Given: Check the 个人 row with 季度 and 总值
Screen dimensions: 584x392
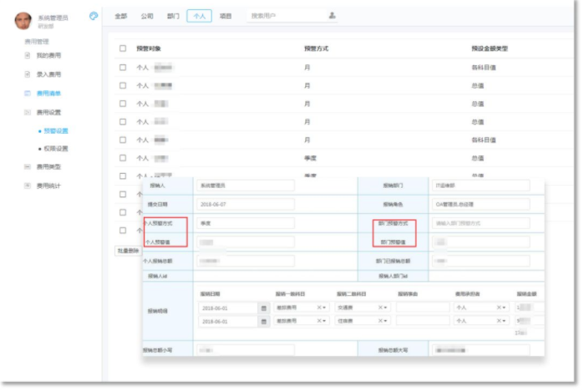Looking at the screenshot, I should pyautogui.click(x=123, y=158).
